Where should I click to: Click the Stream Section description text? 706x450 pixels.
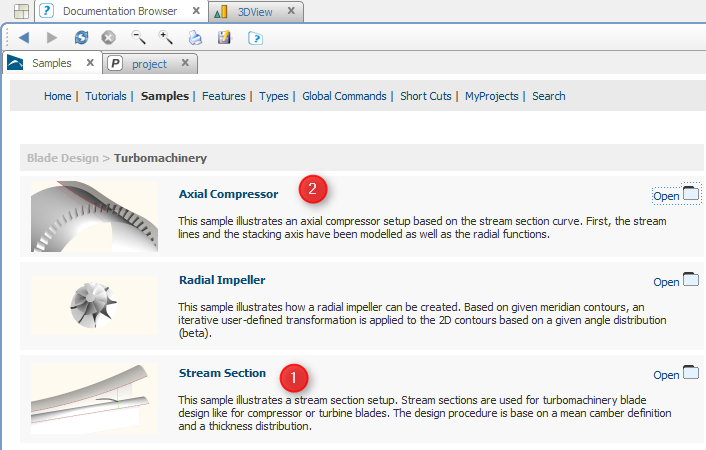coord(425,413)
